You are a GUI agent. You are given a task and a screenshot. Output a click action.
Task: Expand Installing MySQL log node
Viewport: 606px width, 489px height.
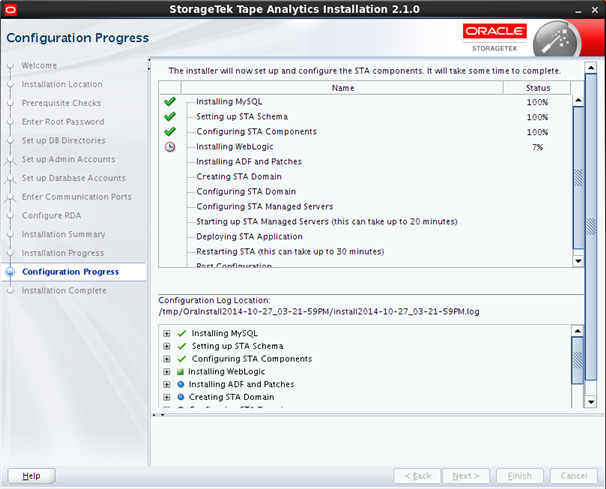click(x=167, y=334)
